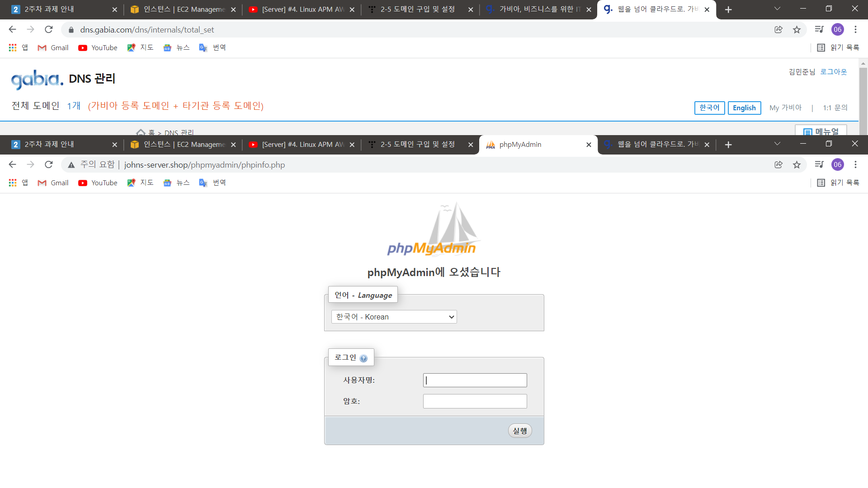Click the 암호 password input field
Image resolution: width=868 pixels, height=488 pixels.
pyautogui.click(x=475, y=401)
